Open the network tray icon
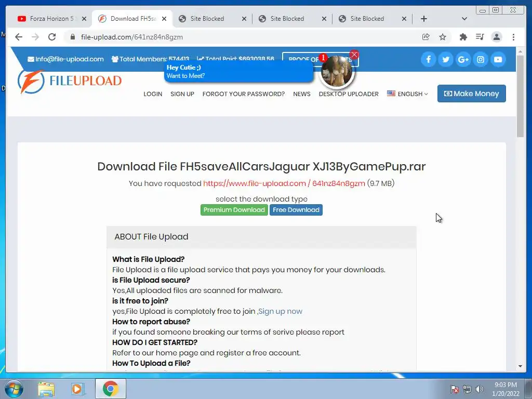 pyautogui.click(x=467, y=389)
